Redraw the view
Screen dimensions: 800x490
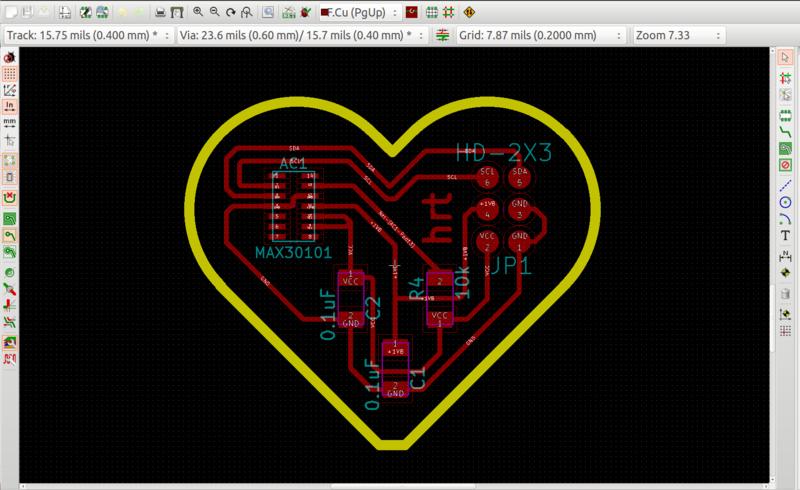[x=231, y=12]
